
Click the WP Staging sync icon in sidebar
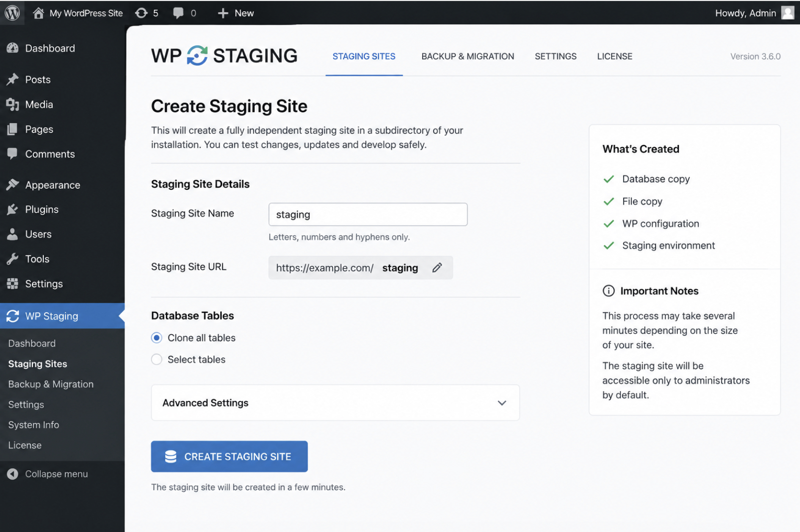[x=12, y=316]
